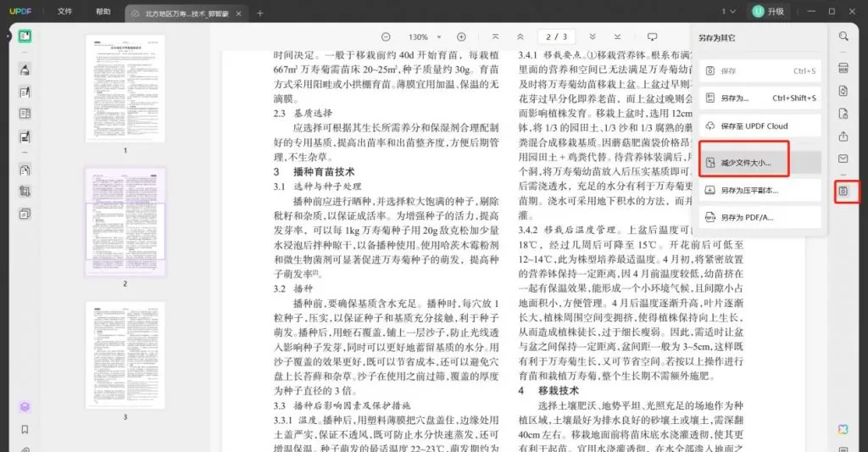Screen dimensions: 868x452
Task: Open the purple layers panel icon
Action: pyautogui.click(x=25, y=406)
